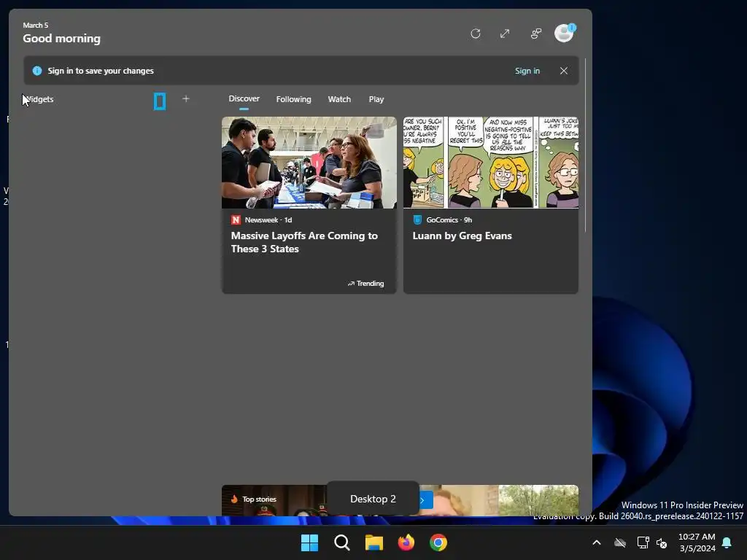Open the profile avatar menu
The height and width of the screenshot is (560, 747).
click(565, 34)
